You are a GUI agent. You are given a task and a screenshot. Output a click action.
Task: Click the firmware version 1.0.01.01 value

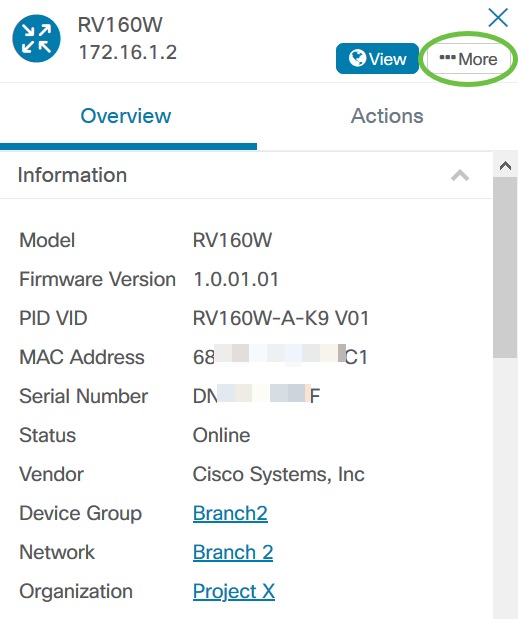coord(236,279)
